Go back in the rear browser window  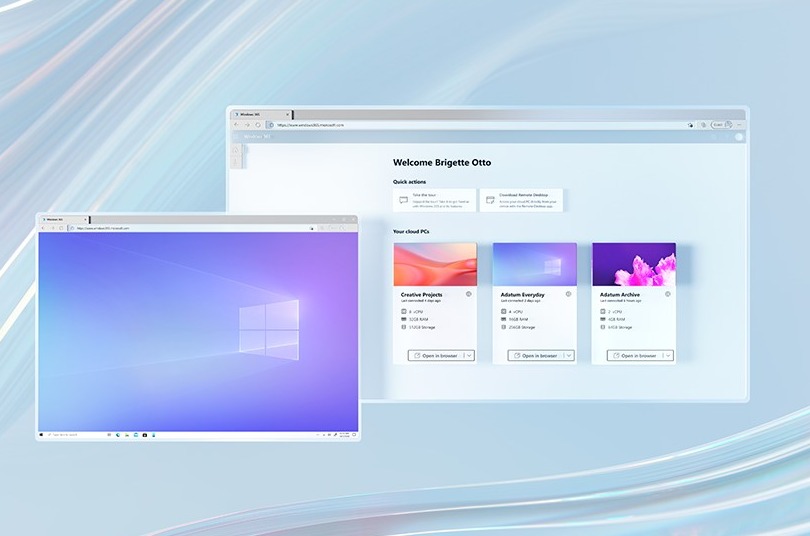pyautogui.click(x=237, y=125)
